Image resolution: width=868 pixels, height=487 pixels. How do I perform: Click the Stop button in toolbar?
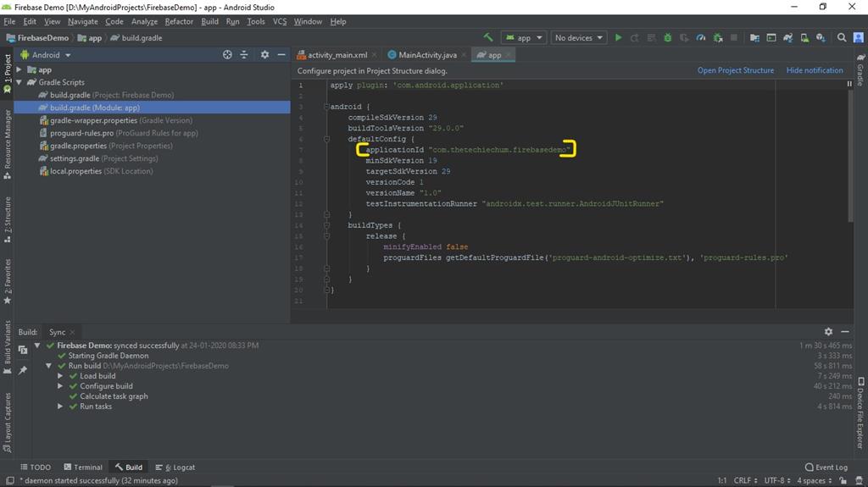734,37
